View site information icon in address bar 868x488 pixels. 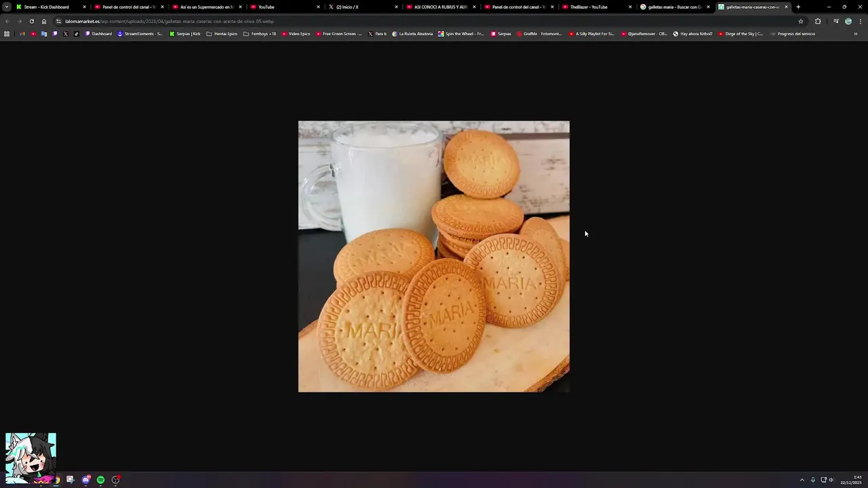point(58,21)
